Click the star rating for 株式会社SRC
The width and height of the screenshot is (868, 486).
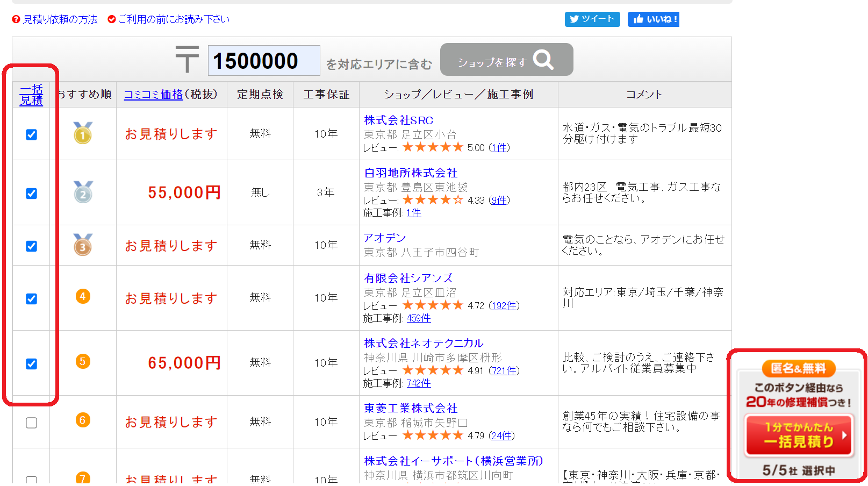[433, 147]
